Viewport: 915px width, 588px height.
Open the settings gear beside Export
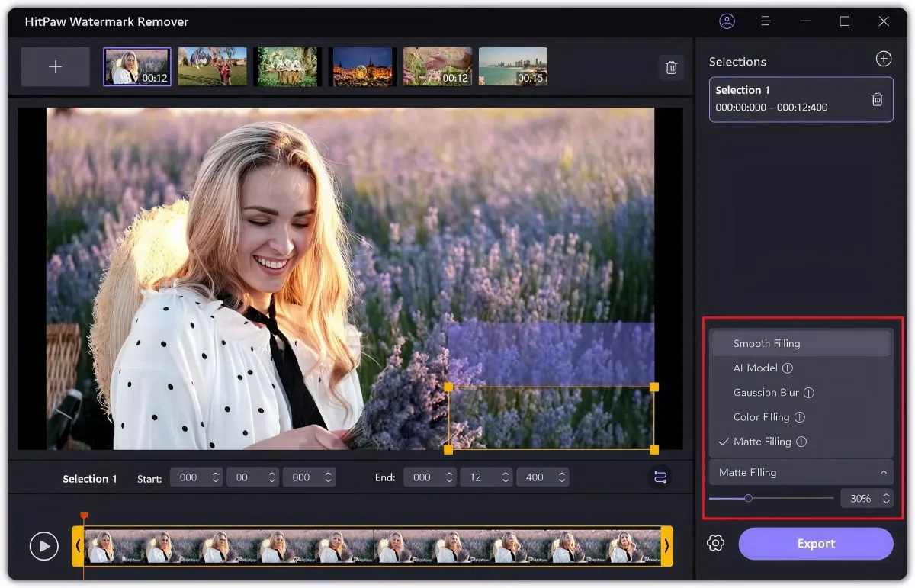[x=715, y=543]
